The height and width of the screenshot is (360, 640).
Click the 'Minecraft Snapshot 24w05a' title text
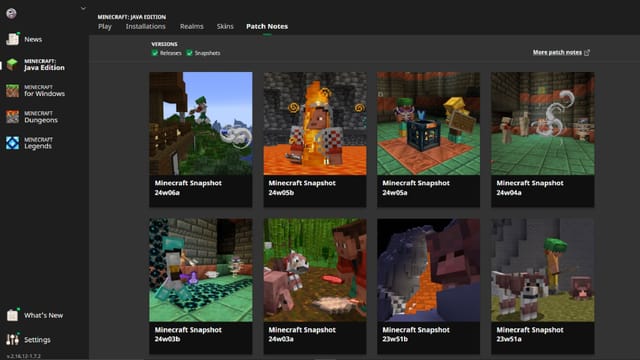point(416,188)
